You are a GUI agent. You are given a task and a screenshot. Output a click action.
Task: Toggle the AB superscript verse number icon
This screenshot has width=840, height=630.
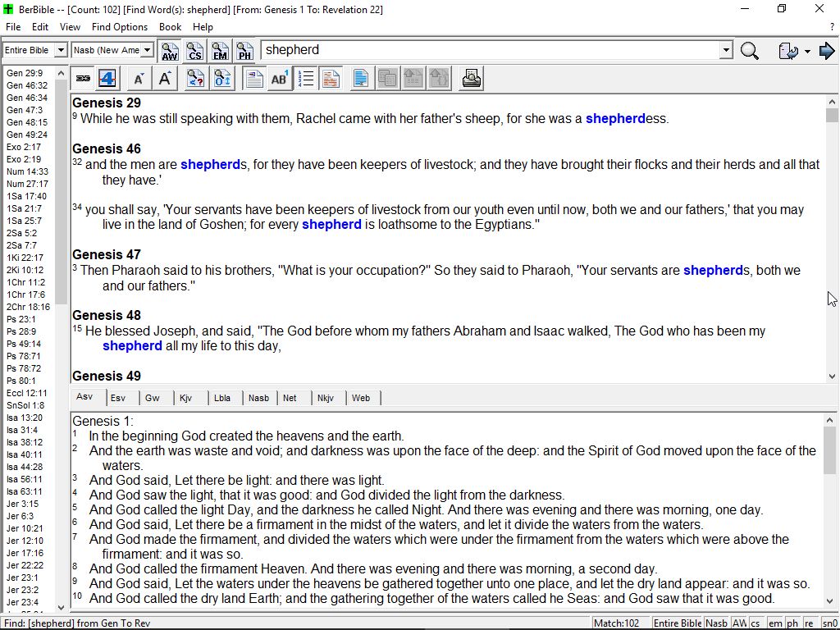[280, 79]
